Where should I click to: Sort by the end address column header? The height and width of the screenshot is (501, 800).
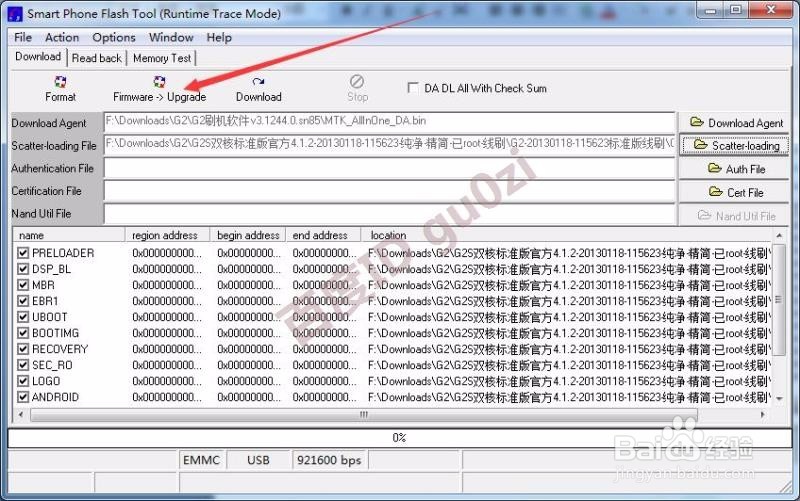tap(323, 235)
